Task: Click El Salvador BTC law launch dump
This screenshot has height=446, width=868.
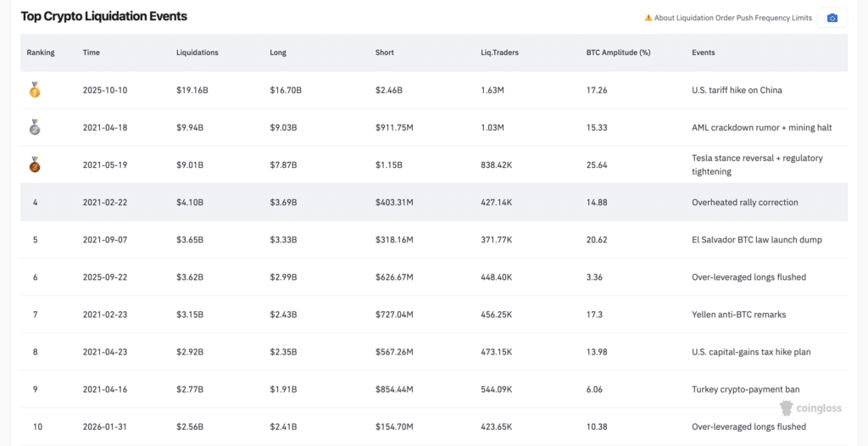Action: (x=757, y=240)
